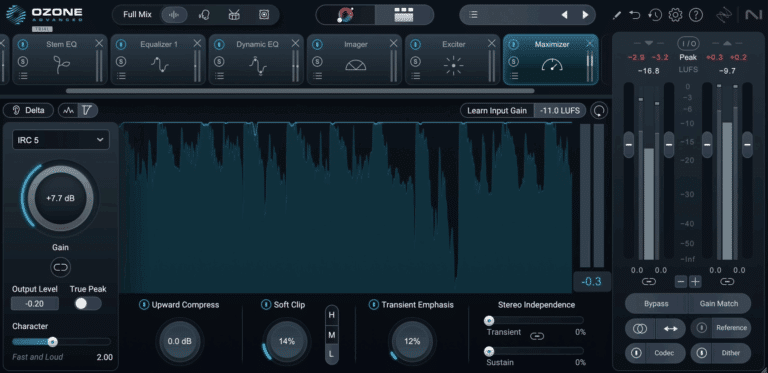Select the Full Mix waveform icon
Viewport: 768px width, 373px height.
(174, 15)
